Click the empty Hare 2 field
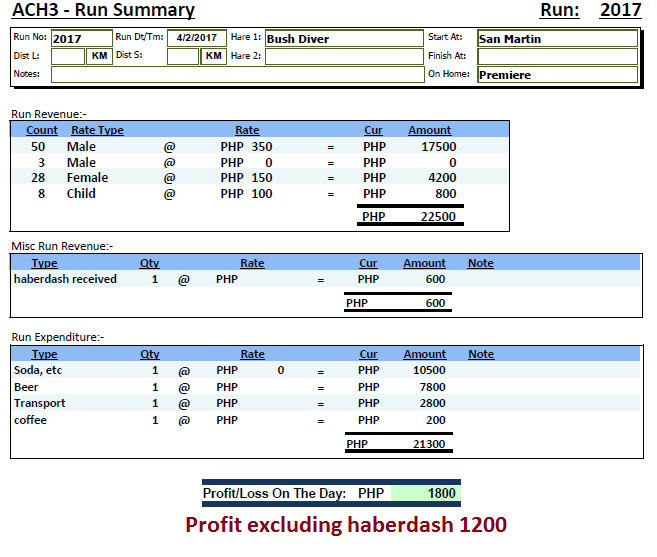Viewport: 657px width, 557px height. point(343,56)
